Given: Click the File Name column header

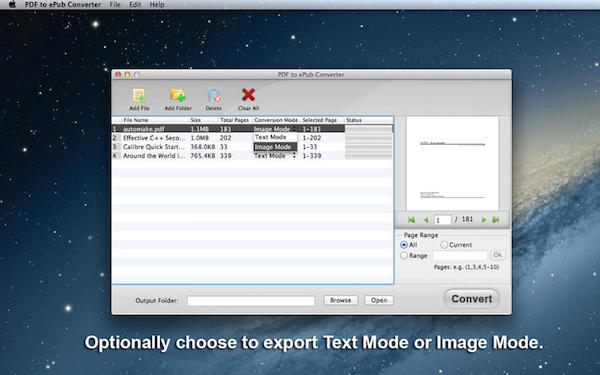Looking at the screenshot, I should click(155, 120).
